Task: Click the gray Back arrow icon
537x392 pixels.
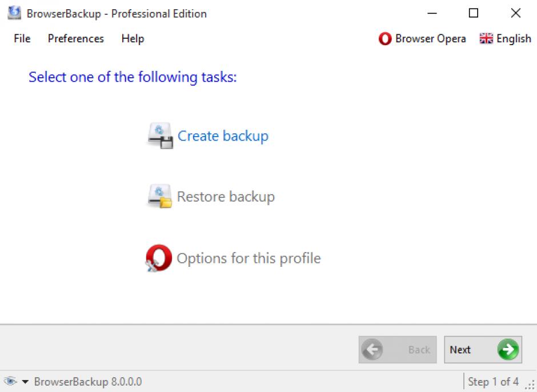Action: (x=372, y=350)
